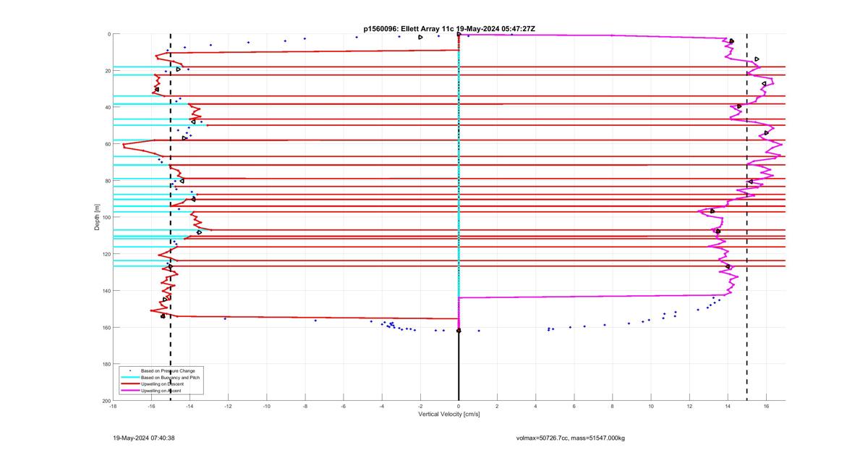Image resolution: width=868 pixels, height=450 pixels.
Task: Click the x-axis tick label -2
Action: [420, 406]
